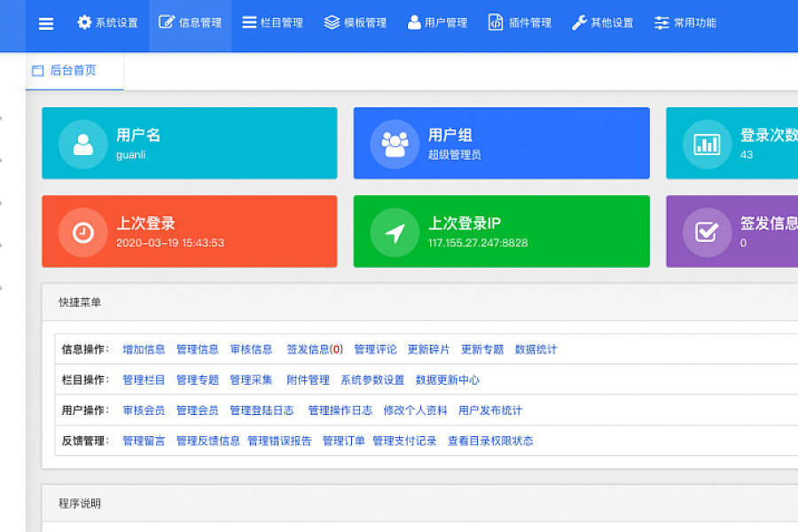Click the login count value 43
This screenshot has width=798, height=532.
click(746, 155)
